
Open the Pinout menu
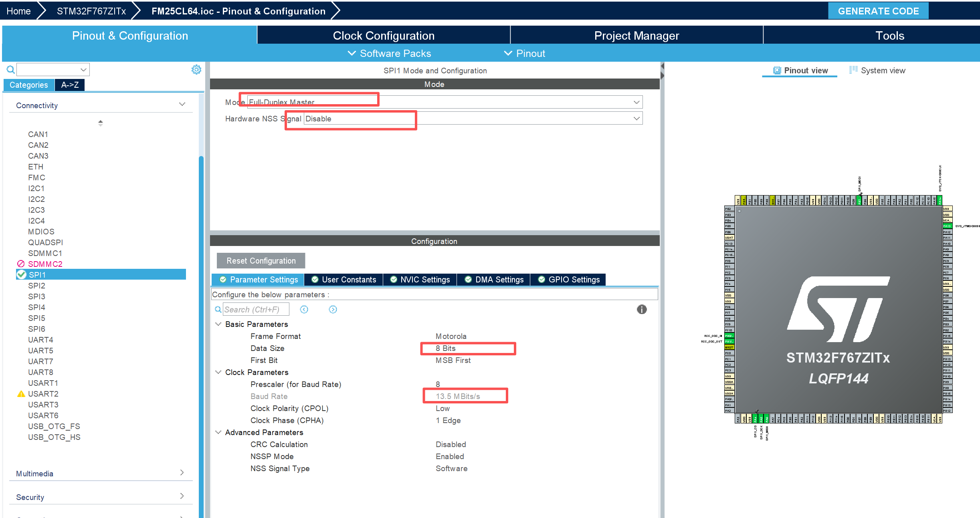coord(525,53)
